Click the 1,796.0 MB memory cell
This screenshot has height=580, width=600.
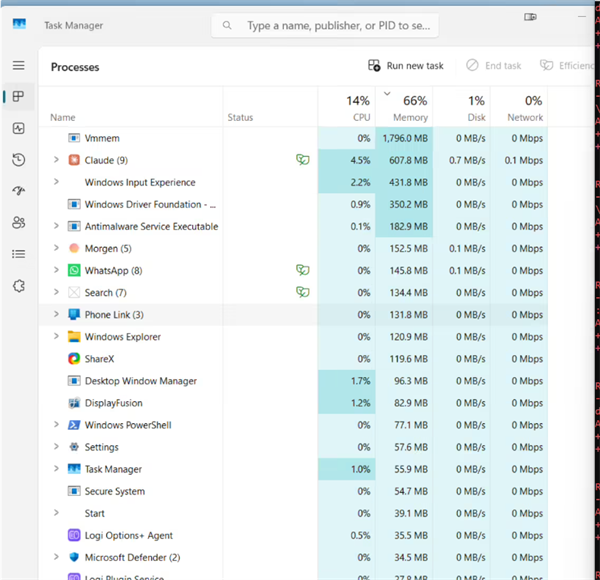pos(404,138)
